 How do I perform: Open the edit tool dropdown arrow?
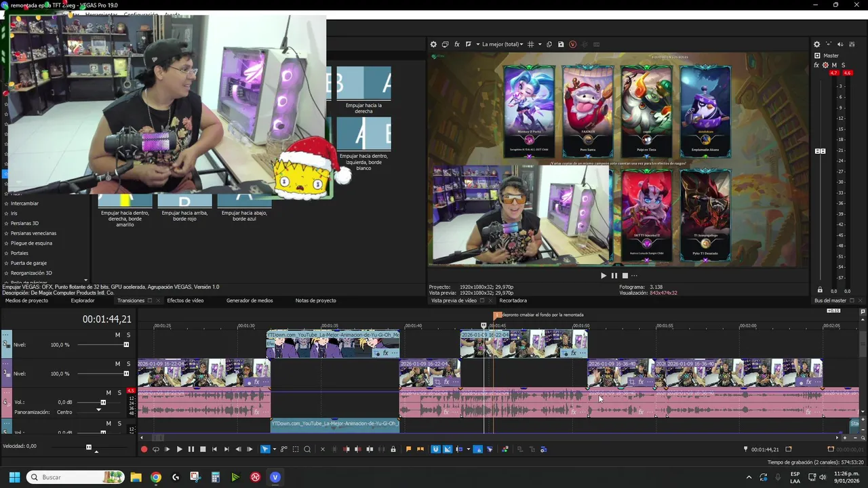275,449
